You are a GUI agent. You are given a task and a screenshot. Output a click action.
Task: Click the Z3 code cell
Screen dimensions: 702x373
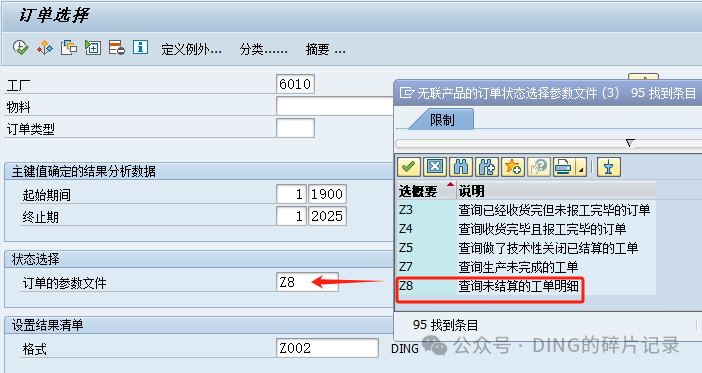pyautogui.click(x=426, y=210)
